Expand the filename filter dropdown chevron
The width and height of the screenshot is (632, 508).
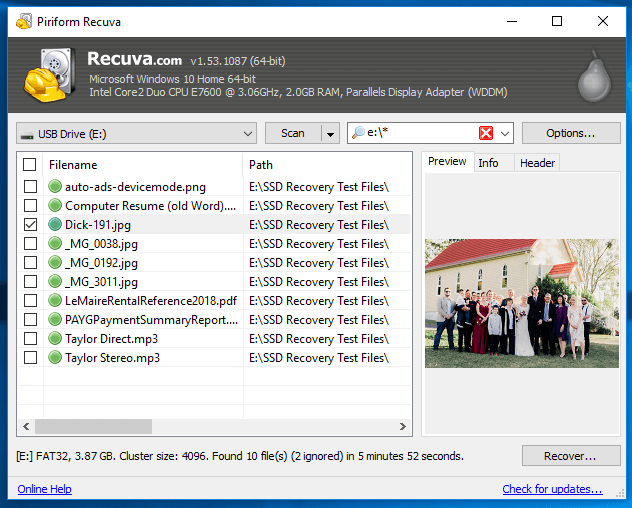505,133
